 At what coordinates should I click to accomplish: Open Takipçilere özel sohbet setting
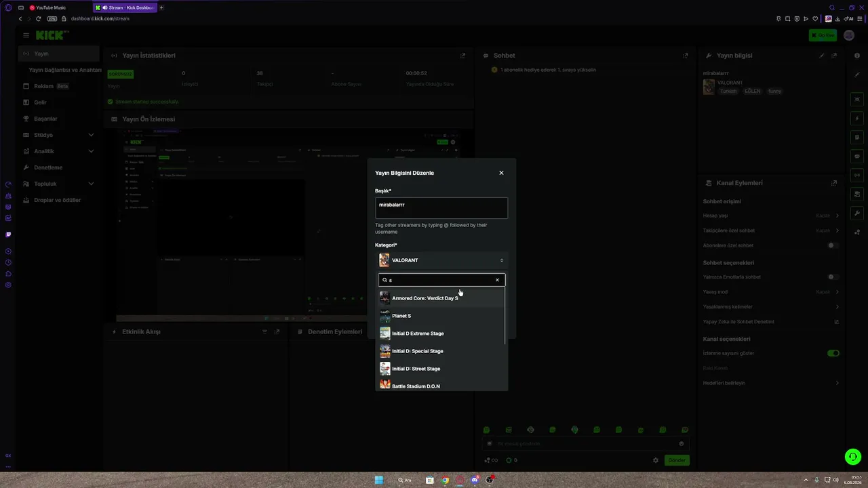pyautogui.click(x=771, y=230)
